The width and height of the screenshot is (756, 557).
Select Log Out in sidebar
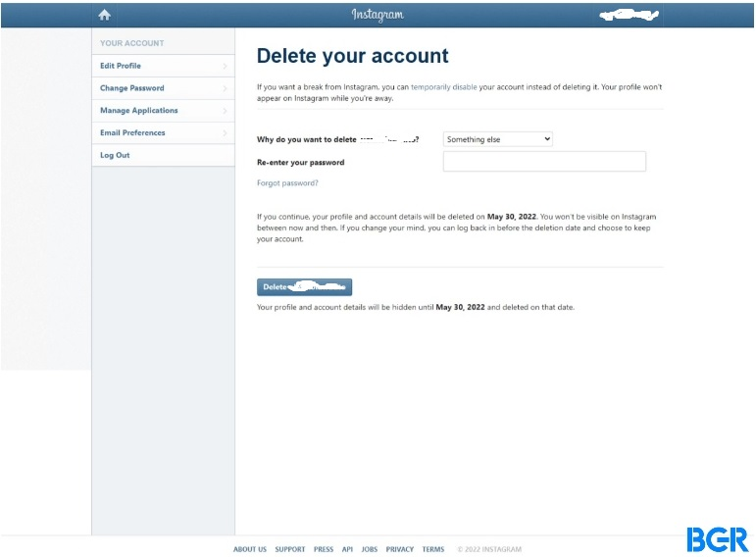(x=163, y=155)
